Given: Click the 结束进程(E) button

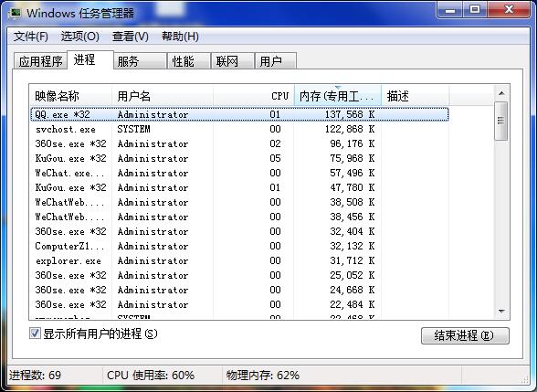Looking at the screenshot, I should (x=465, y=335).
